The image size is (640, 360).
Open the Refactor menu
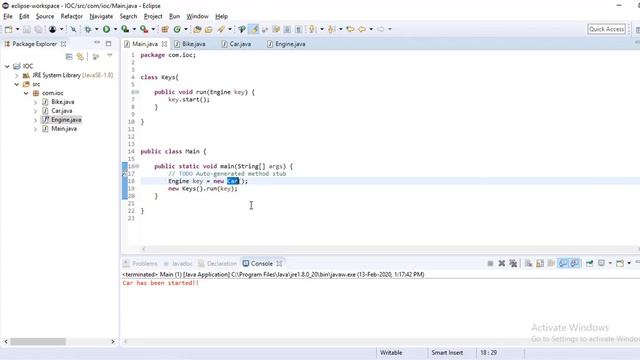(72, 16)
